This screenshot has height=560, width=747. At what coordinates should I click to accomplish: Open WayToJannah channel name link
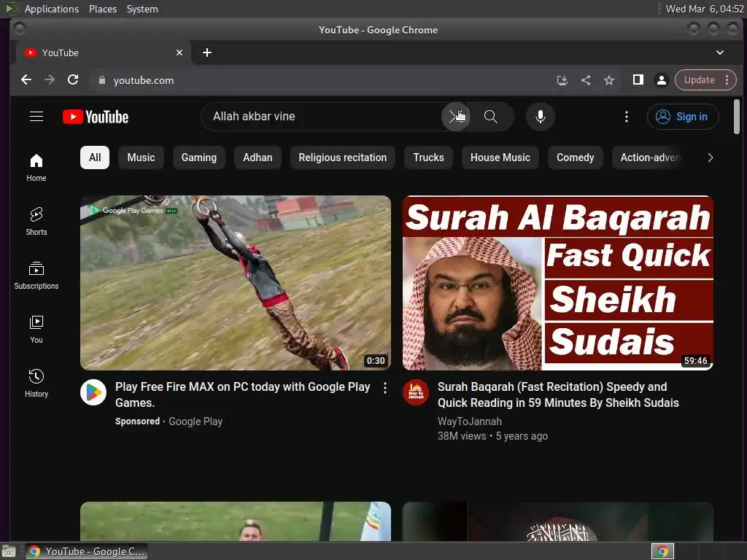(x=469, y=421)
